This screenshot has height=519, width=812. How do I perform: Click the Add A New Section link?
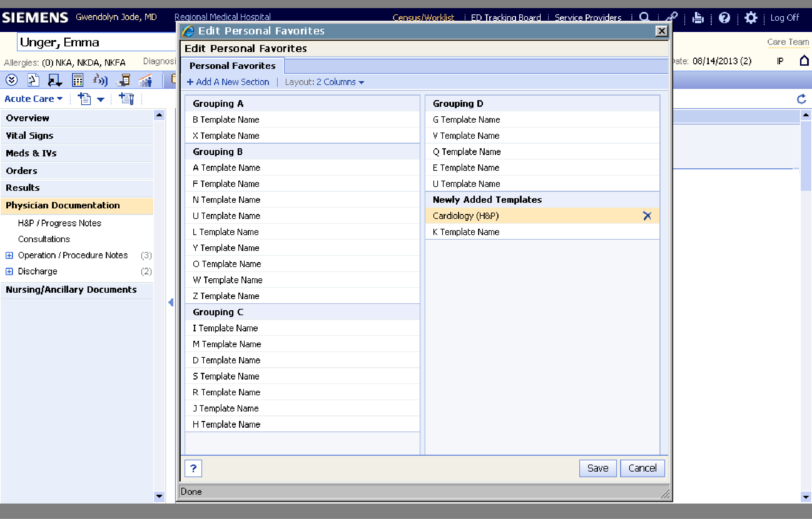point(228,82)
